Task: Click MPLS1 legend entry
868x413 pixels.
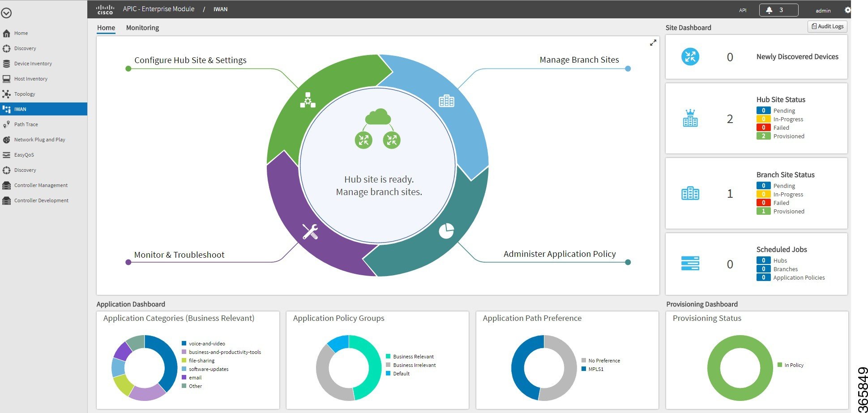Action: click(x=592, y=369)
